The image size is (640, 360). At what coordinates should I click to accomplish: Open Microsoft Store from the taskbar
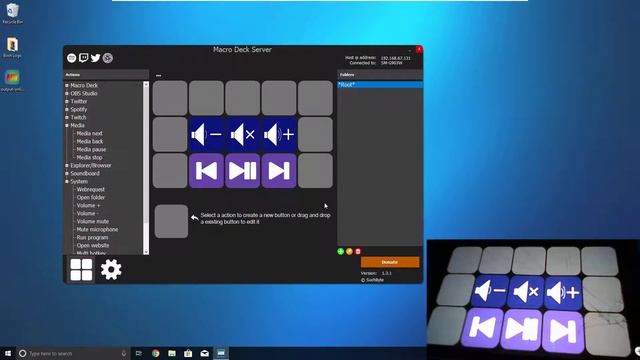188,353
